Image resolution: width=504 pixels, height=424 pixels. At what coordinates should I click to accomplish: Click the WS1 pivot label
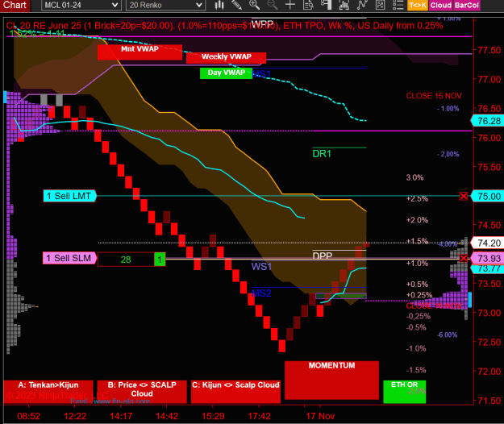[261, 266]
